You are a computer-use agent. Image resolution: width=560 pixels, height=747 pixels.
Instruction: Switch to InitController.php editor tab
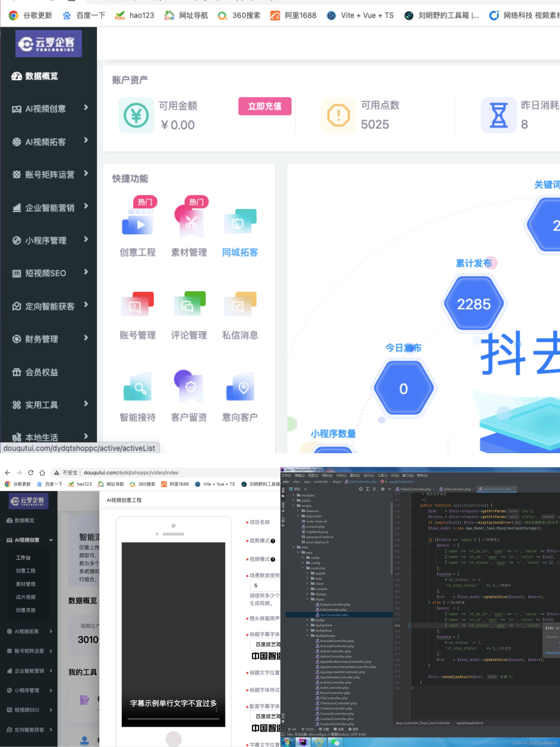pyautogui.click(x=457, y=489)
